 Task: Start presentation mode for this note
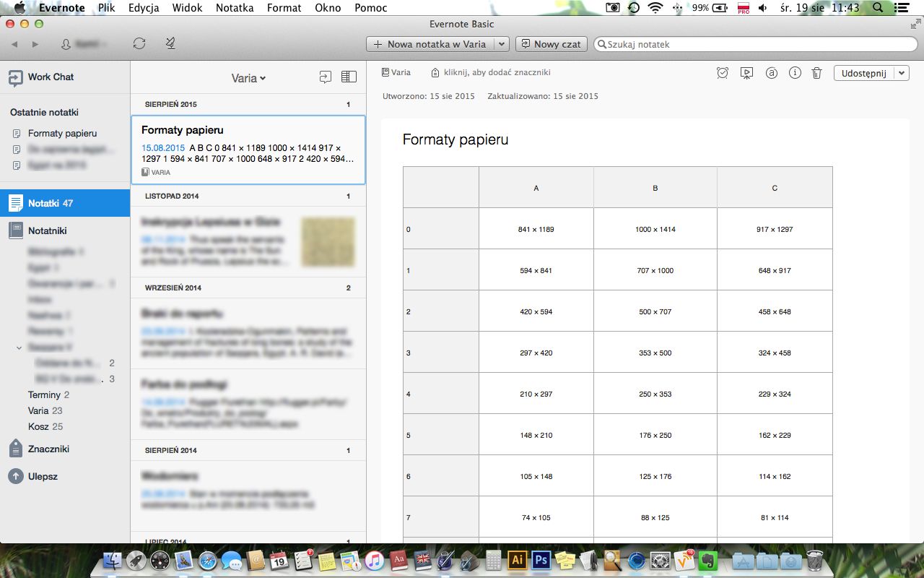(x=747, y=73)
